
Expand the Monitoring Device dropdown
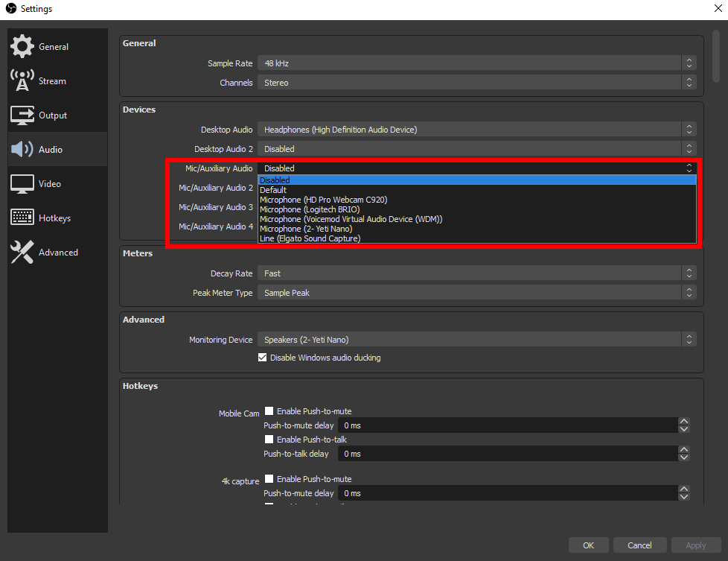476,340
